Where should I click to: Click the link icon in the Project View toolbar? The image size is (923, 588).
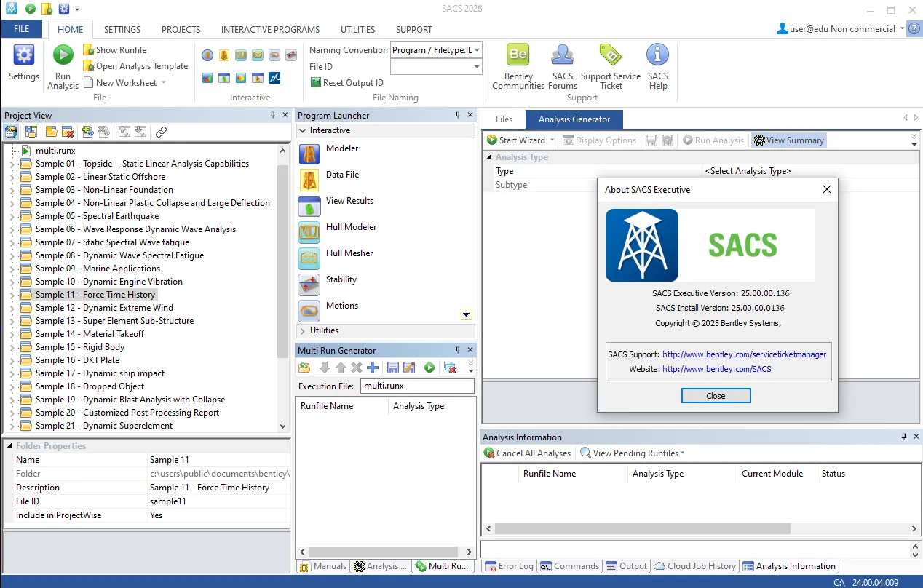(161, 132)
